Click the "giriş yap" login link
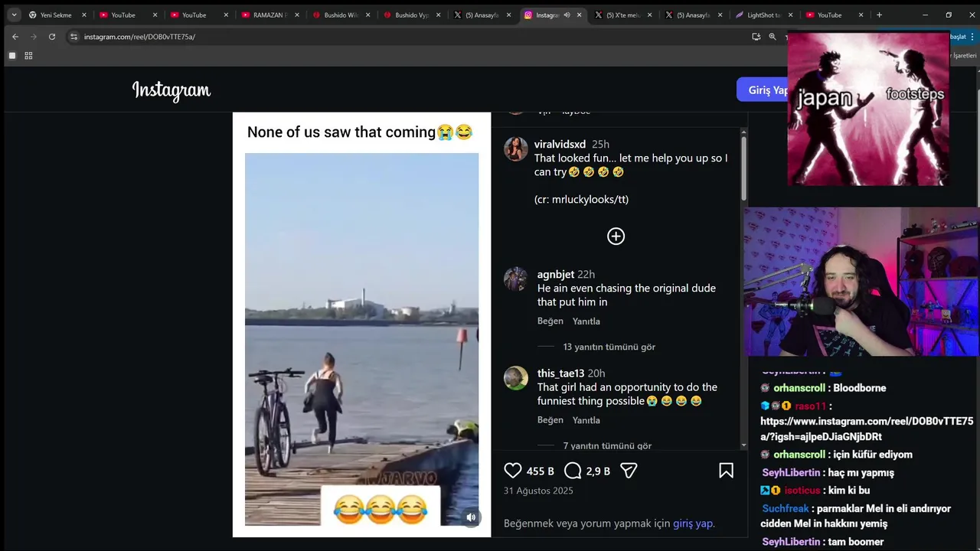Viewport: 980px width, 551px height. 693,523
